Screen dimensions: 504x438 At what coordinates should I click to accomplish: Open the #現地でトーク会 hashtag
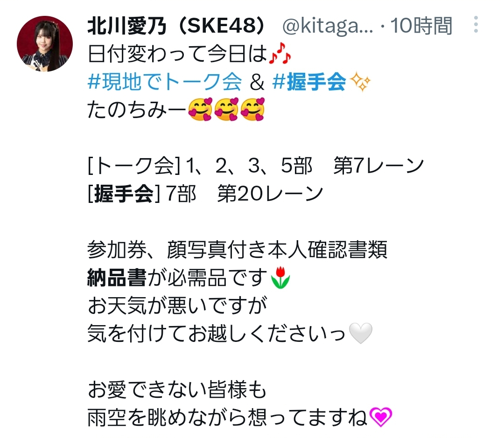point(164,82)
